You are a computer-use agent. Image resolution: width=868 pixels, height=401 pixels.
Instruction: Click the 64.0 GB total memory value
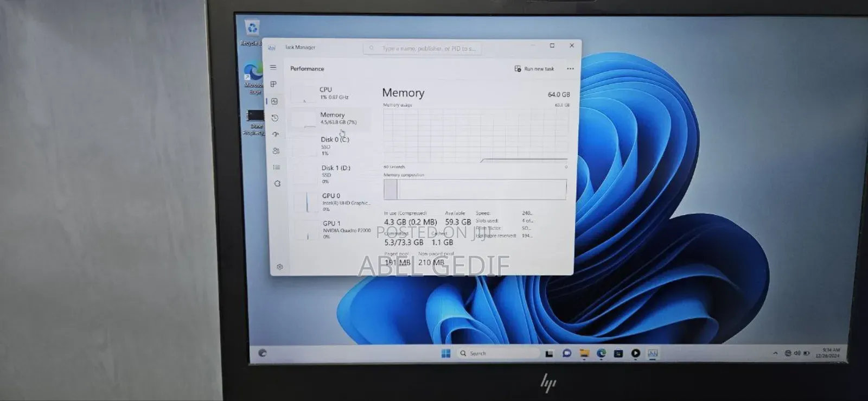pyautogui.click(x=559, y=94)
